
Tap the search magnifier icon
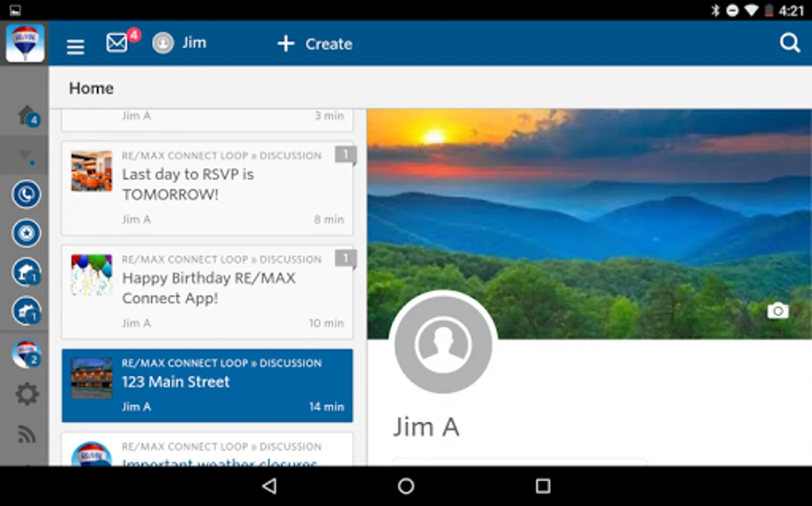pos(790,43)
